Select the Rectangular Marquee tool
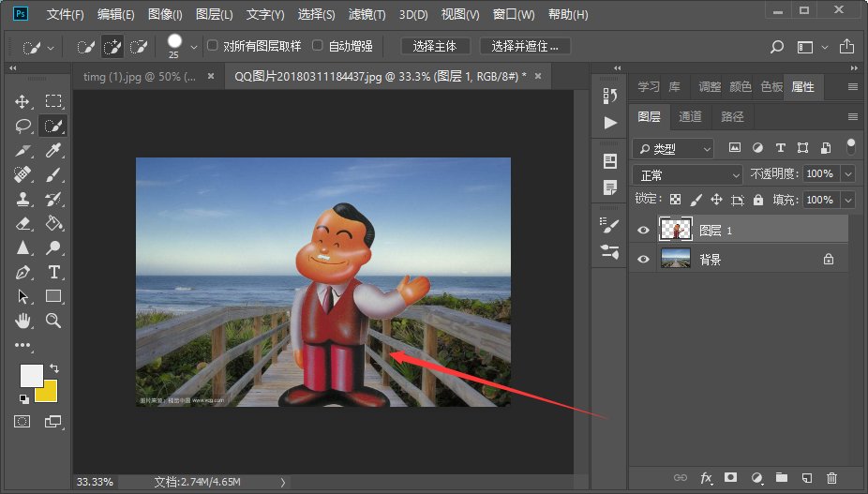Viewport: 868px width, 494px height. coord(53,101)
